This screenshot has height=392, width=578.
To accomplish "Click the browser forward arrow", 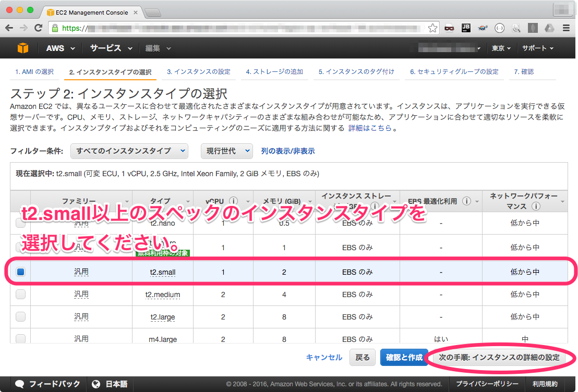I will (x=23, y=28).
